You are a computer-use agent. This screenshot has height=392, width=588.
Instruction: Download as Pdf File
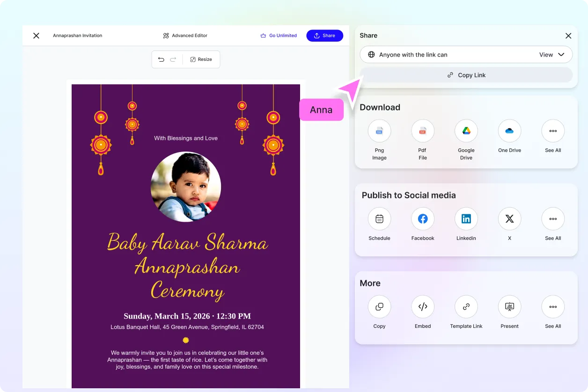pos(423,131)
